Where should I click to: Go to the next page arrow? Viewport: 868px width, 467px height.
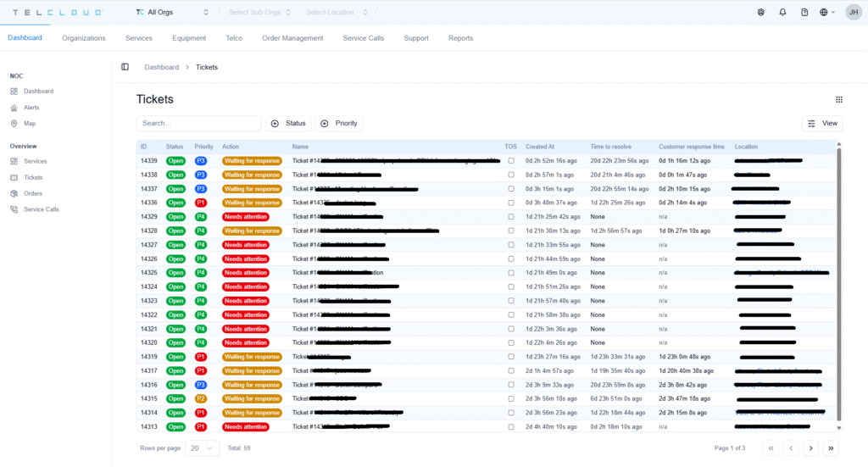pyautogui.click(x=810, y=448)
